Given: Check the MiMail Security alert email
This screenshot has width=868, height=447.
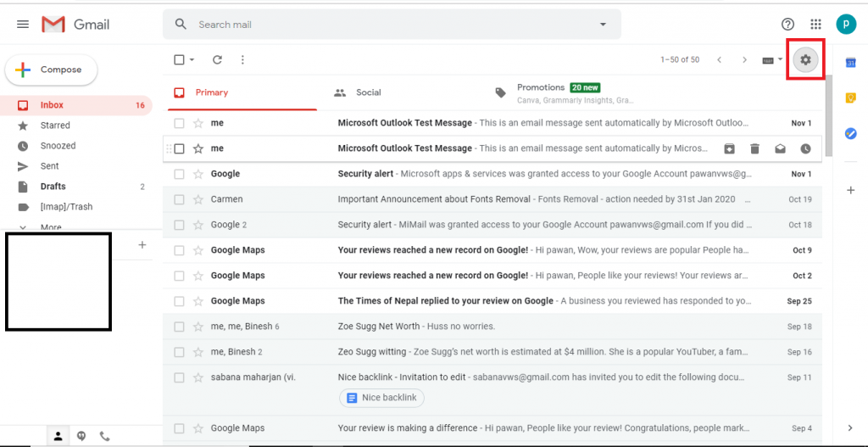Looking at the screenshot, I should point(179,225).
